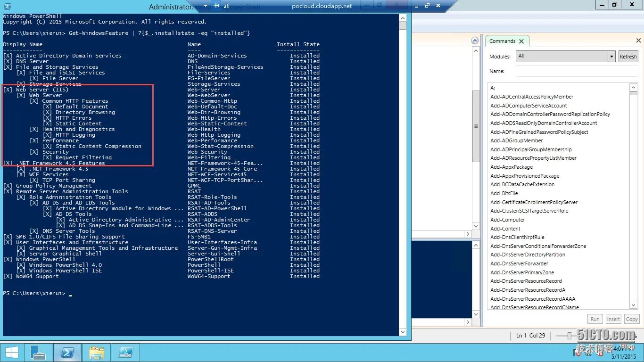Select Add-BitsFile command
This screenshot has height=362, width=644.
pyautogui.click(x=504, y=193)
